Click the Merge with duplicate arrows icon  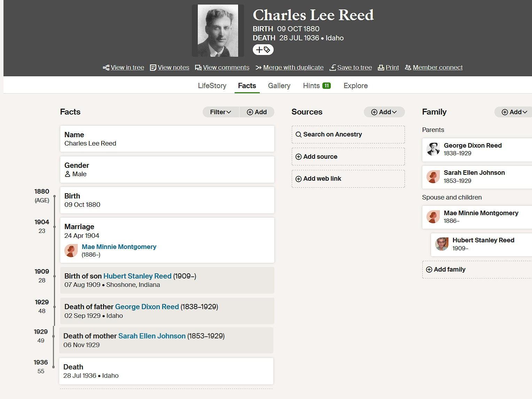click(x=258, y=68)
